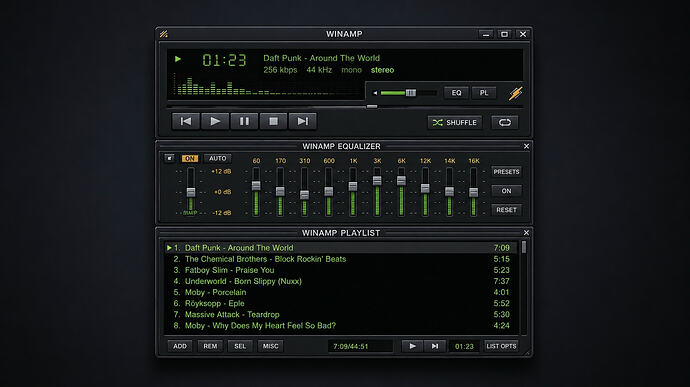Toggle the repeat loop button
Viewport: 690px width, 387px height.
pyautogui.click(x=505, y=122)
